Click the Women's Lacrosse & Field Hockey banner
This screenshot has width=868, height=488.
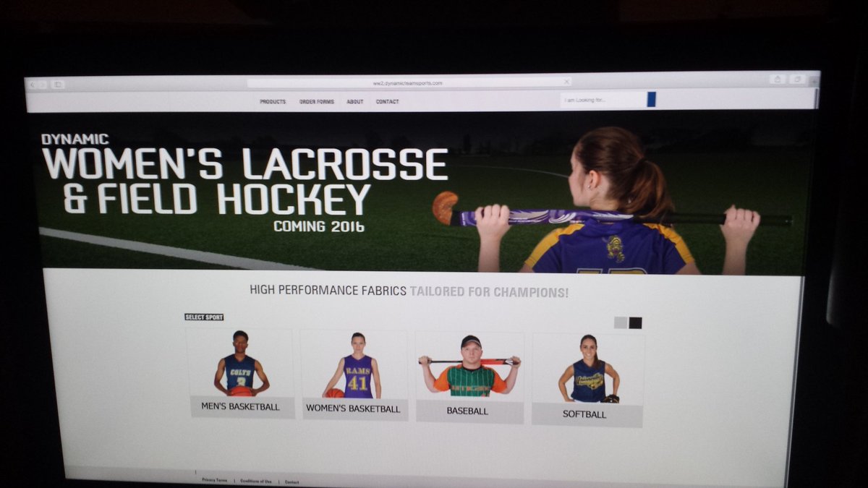pos(421,192)
